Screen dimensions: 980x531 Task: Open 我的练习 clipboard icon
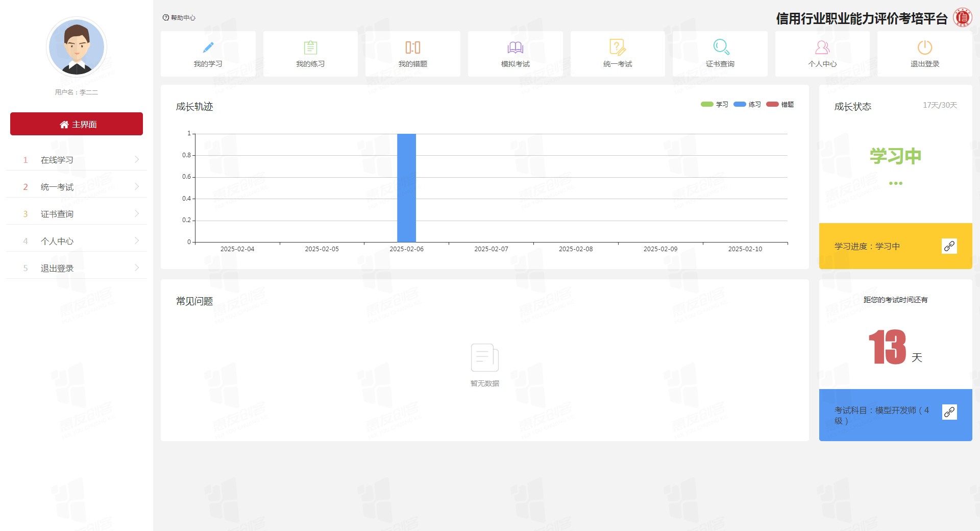coord(310,47)
